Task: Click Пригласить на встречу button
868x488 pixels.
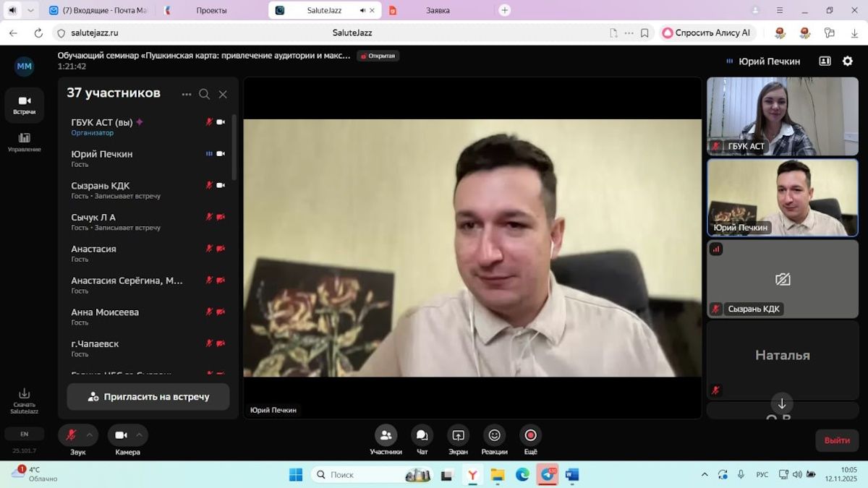Action: coord(148,397)
